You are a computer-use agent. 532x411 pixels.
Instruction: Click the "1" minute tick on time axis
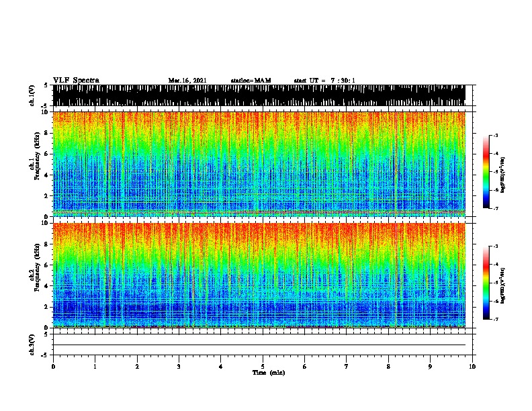pyautogui.click(x=95, y=366)
